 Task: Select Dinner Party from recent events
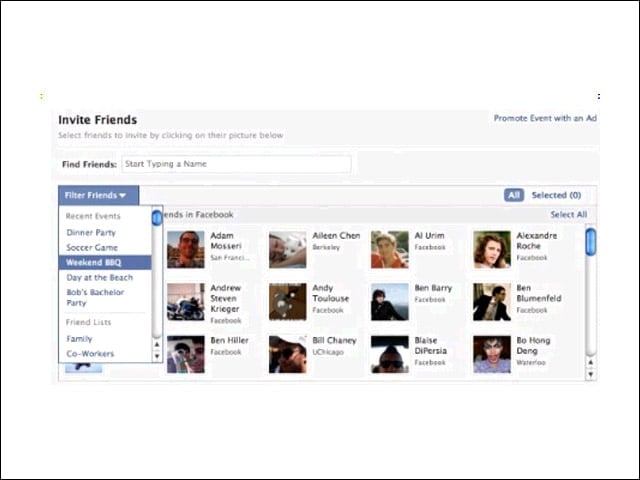[91, 233]
